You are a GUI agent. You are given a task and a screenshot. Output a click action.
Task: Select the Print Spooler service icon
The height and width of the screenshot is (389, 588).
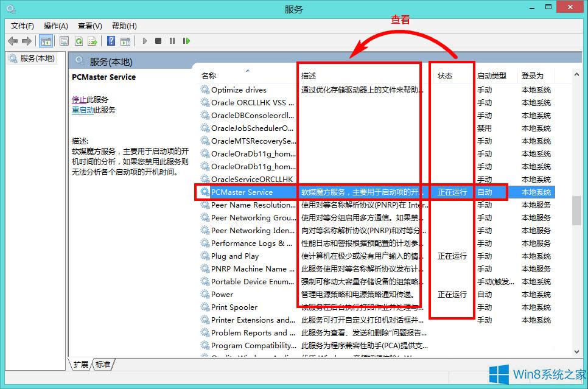click(205, 307)
